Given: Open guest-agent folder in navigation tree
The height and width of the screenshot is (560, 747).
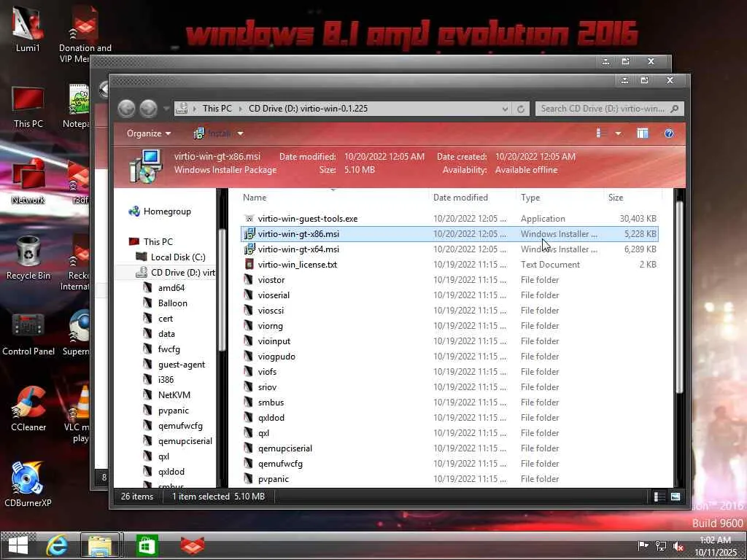Looking at the screenshot, I should 174,365.
